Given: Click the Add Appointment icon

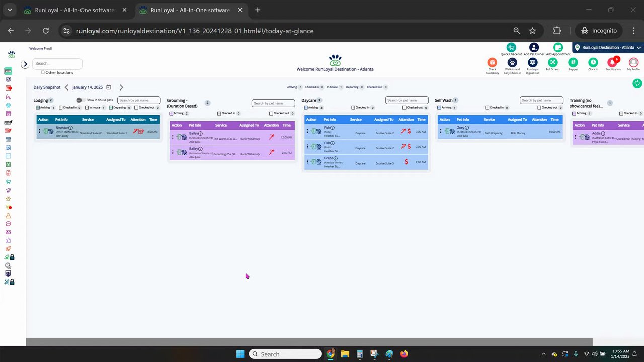Looking at the screenshot, I should [558, 47].
